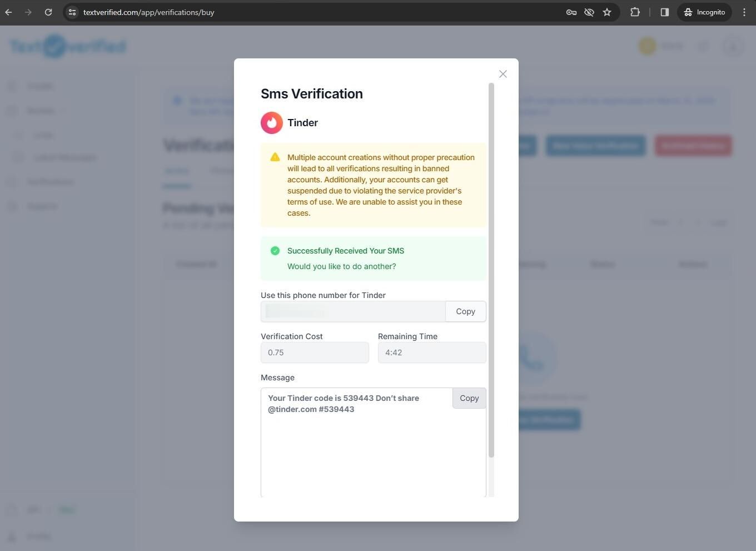Click the Verification Cost field showing 0.75

click(315, 353)
